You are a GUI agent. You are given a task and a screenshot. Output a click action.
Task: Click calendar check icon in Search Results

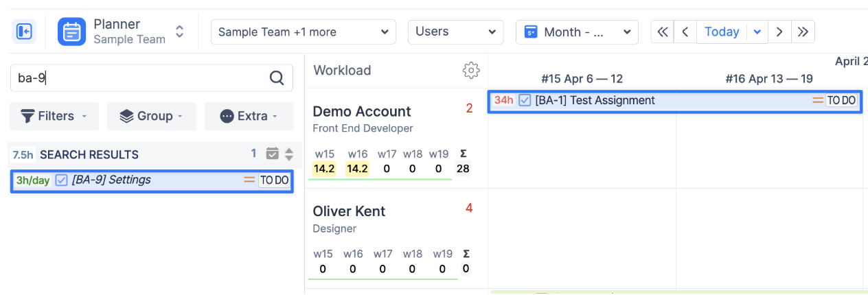(273, 154)
